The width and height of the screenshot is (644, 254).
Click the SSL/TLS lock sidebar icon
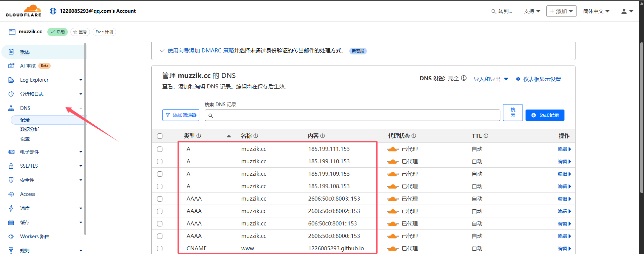coord(11,166)
